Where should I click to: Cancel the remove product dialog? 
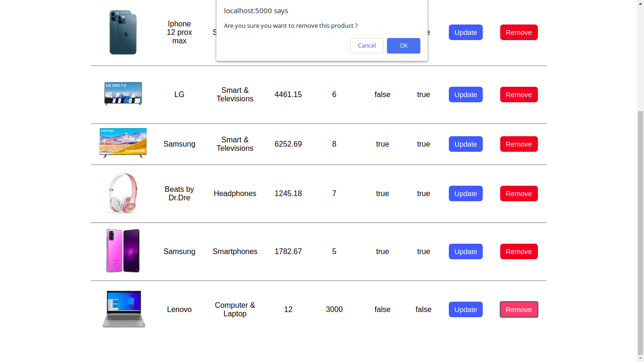(x=367, y=46)
